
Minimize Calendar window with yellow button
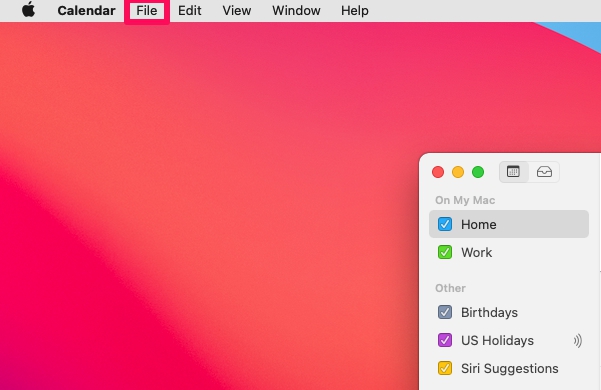[458, 172]
